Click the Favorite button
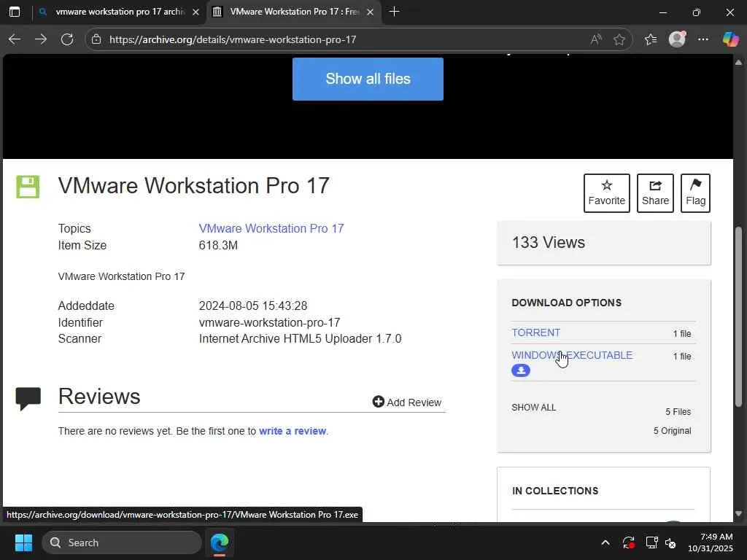 click(606, 192)
